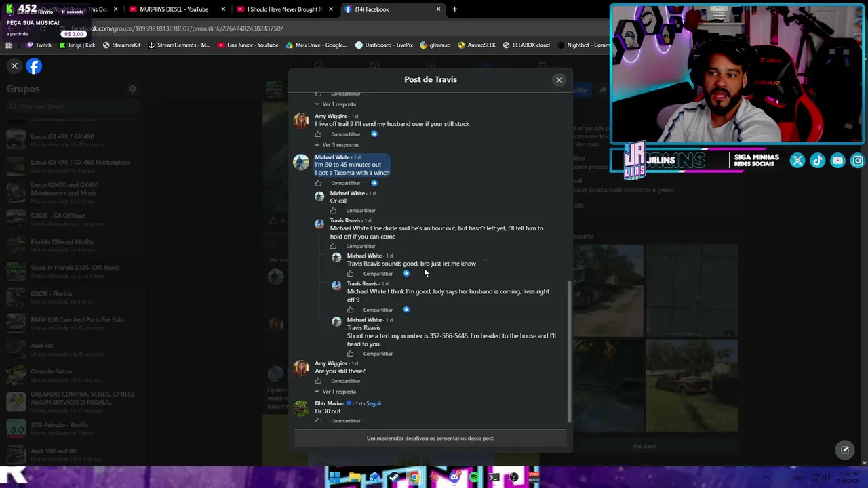Open the terminal from the taskbar
The height and width of the screenshot is (488, 868).
[x=494, y=477]
